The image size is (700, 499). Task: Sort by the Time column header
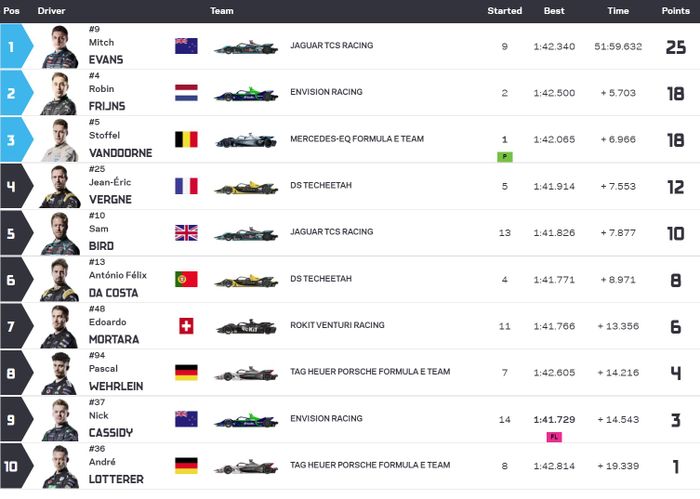pyautogui.click(x=618, y=11)
